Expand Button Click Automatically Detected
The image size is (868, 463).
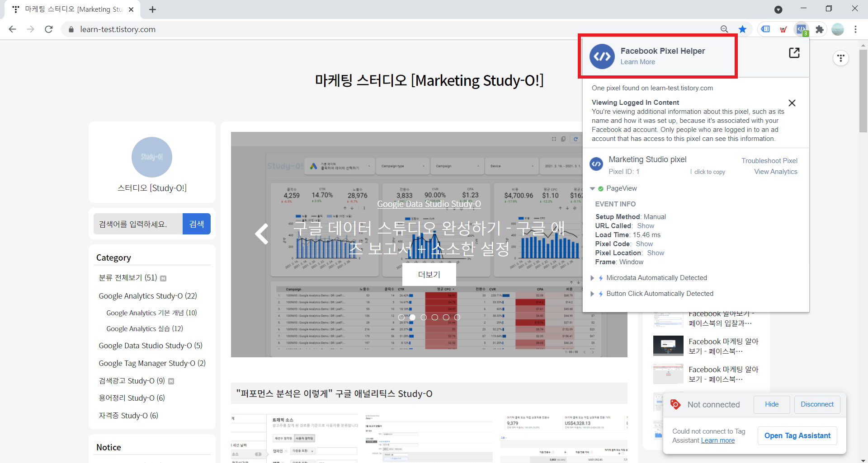point(592,294)
